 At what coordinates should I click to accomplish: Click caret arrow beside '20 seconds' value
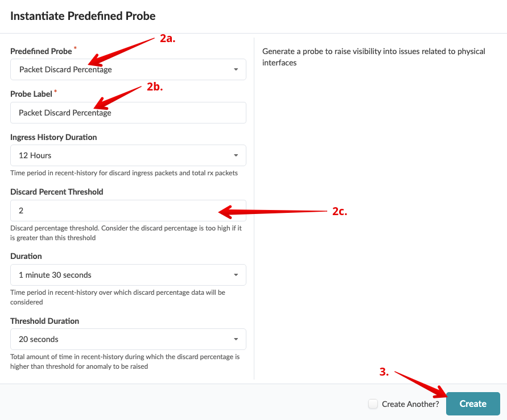coord(236,340)
